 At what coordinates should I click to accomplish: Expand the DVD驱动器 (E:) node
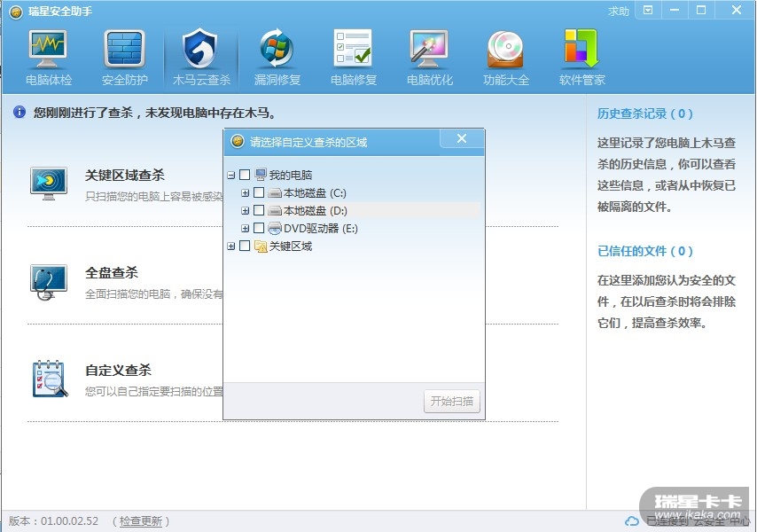(246, 229)
